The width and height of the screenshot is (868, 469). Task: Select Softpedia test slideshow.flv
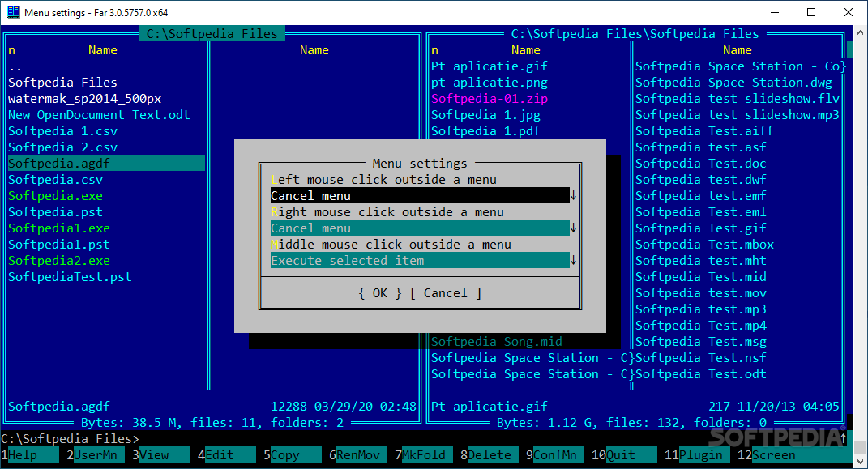coord(738,99)
